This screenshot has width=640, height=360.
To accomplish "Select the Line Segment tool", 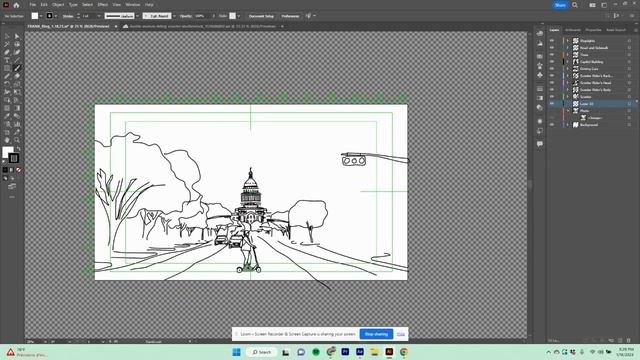I will [x=17, y=60].
